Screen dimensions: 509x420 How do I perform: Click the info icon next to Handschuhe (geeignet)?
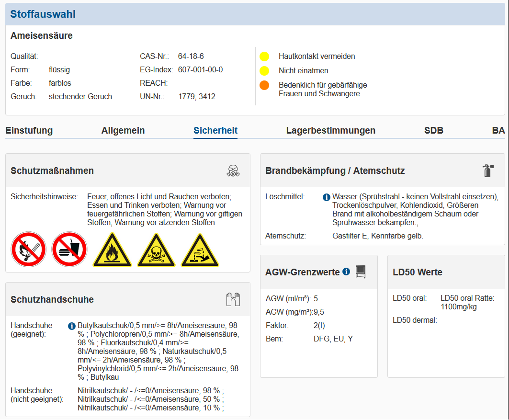(72, 326)
